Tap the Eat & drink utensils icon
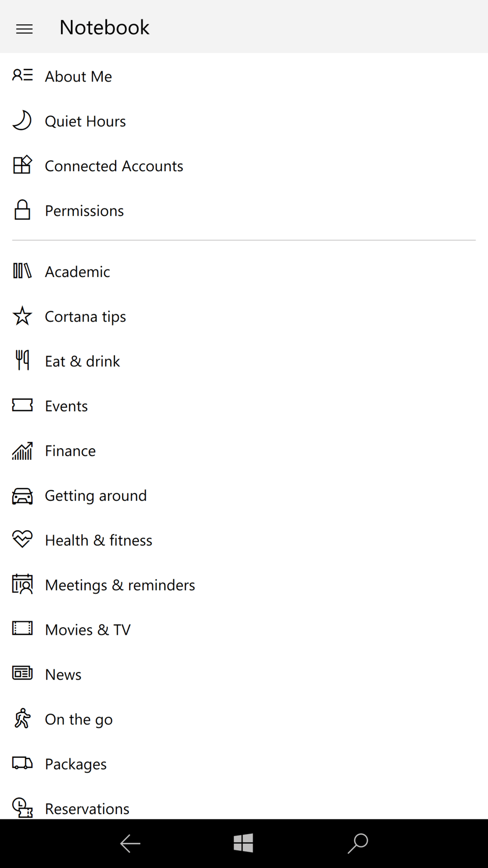488x868 pixels. point(22,360)
